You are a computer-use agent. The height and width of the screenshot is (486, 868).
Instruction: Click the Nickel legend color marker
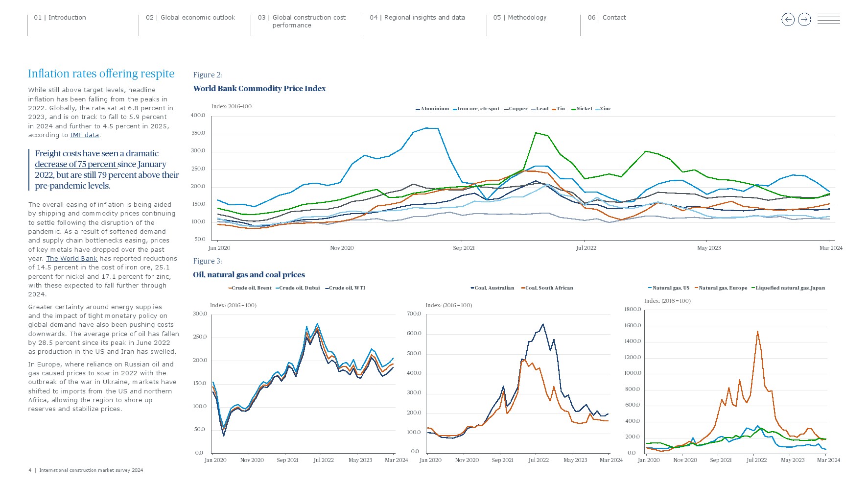pyautogui.click(x=573, y=109)
